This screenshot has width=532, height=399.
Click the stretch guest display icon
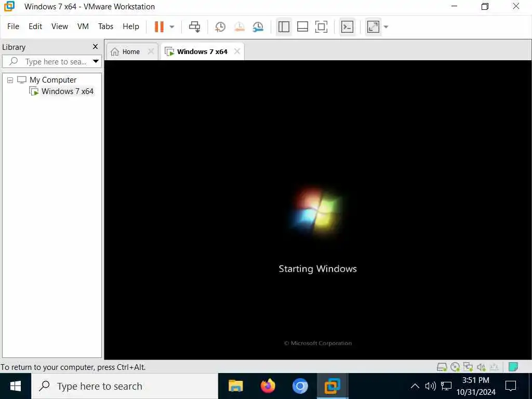(373, 27)
